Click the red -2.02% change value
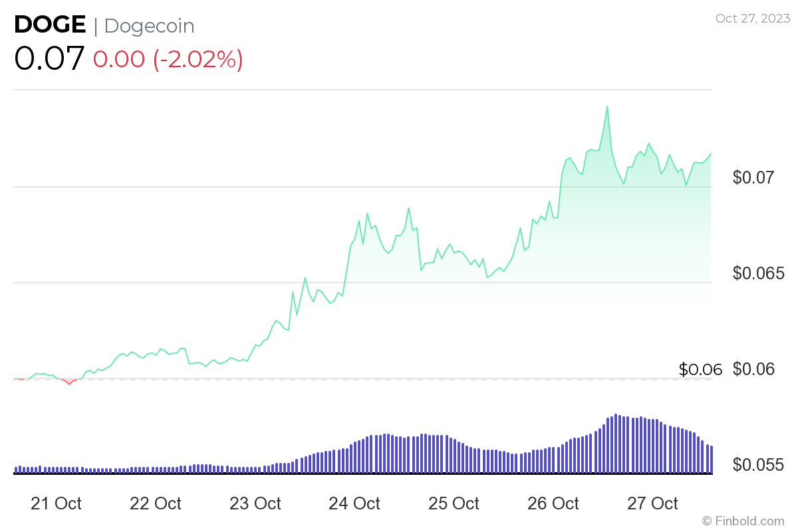This screenshot has height=532, width=798. [x=198, y=59]
